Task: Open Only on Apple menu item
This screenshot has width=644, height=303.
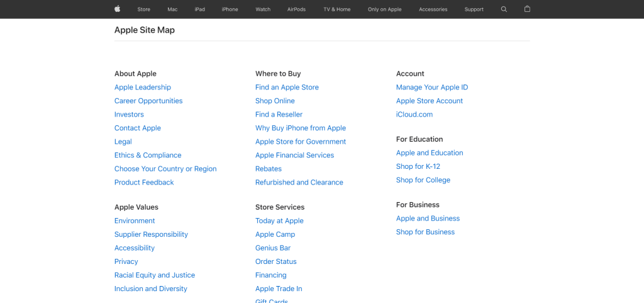Action: click(385, 9)
